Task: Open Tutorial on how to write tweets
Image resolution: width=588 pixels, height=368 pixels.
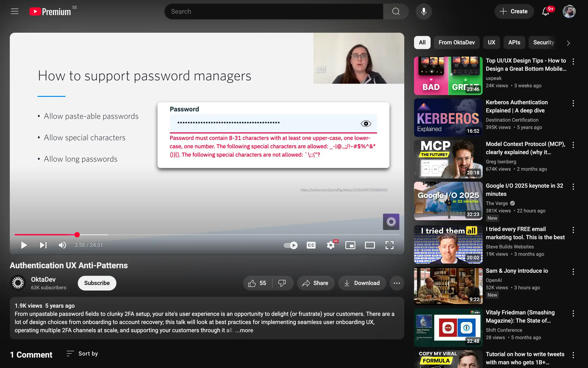Action: pos(525,358)
